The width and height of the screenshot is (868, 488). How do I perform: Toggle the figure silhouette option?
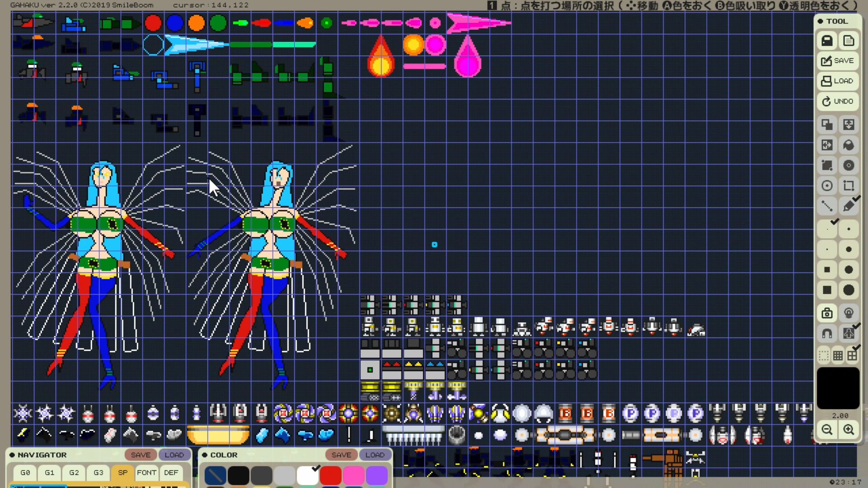(849, 333)
